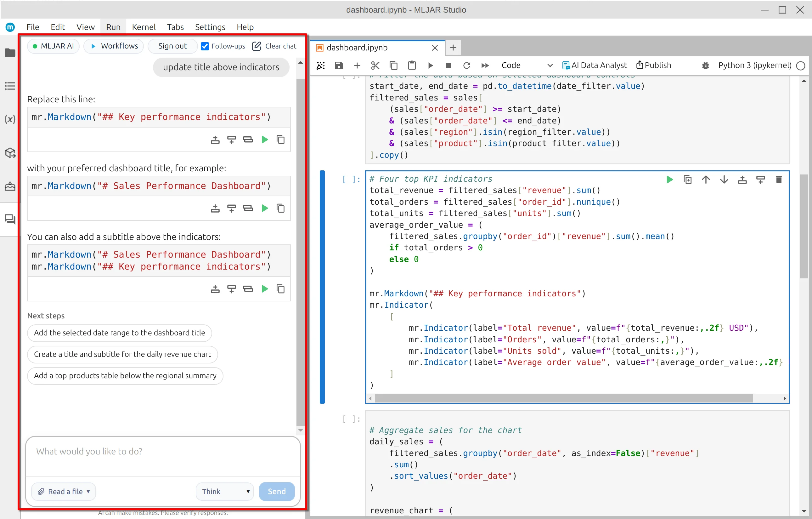This screenshot has width=812, height=519.
Task: Open the packages manager cube sidebar icon
Action: (x=10, y=153)
